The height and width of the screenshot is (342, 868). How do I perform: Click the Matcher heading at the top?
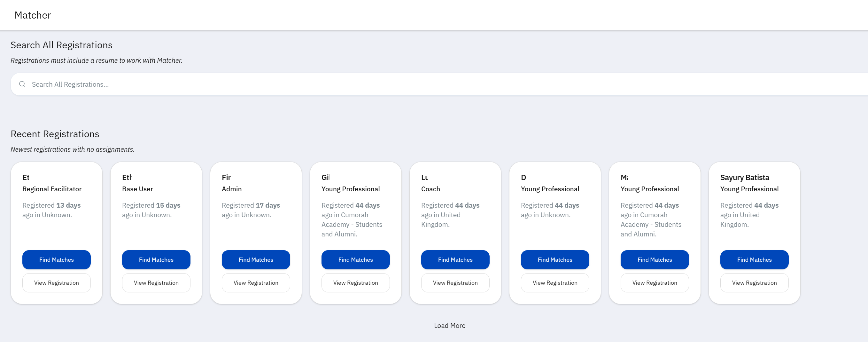coord(33,15)
